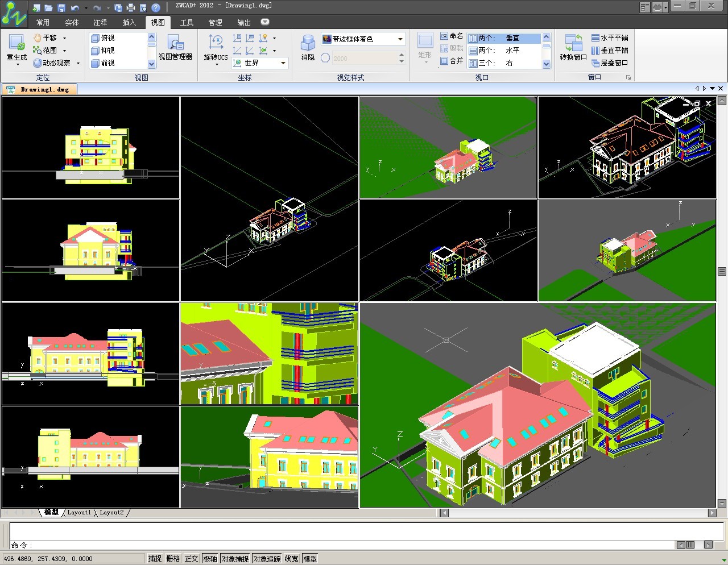Screen dimensions: 728x565
Task: Click in the 命令 command line input
Action: coord(341,545)
